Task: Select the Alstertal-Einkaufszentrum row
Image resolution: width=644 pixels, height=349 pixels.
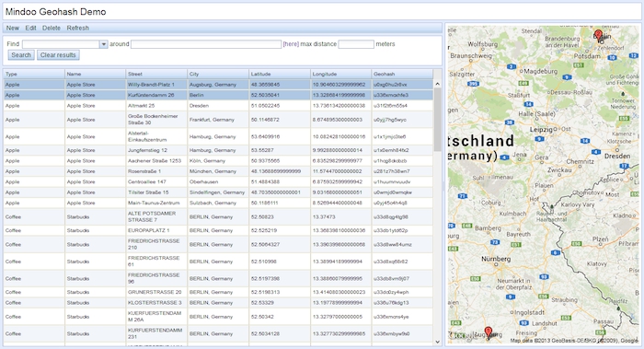Action: point(218,136)
